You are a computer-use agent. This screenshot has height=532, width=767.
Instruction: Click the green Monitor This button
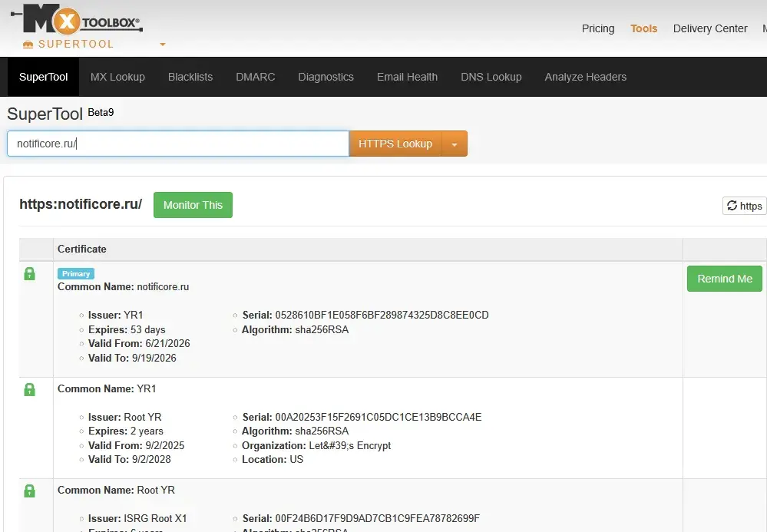193,205
